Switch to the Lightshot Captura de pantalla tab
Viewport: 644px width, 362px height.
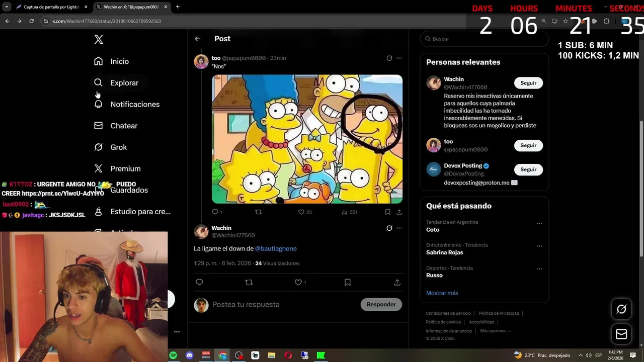pyautogui.click(x=51, y=7)
